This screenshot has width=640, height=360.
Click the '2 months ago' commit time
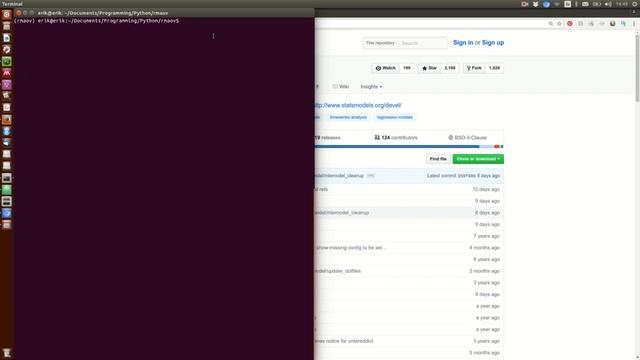pyautogui.click(x=484, y=271)
